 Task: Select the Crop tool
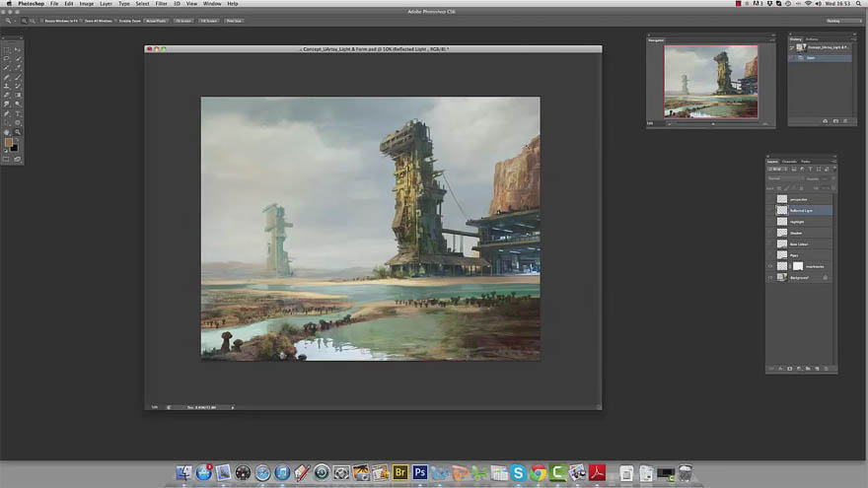click(x=6, y=67)
